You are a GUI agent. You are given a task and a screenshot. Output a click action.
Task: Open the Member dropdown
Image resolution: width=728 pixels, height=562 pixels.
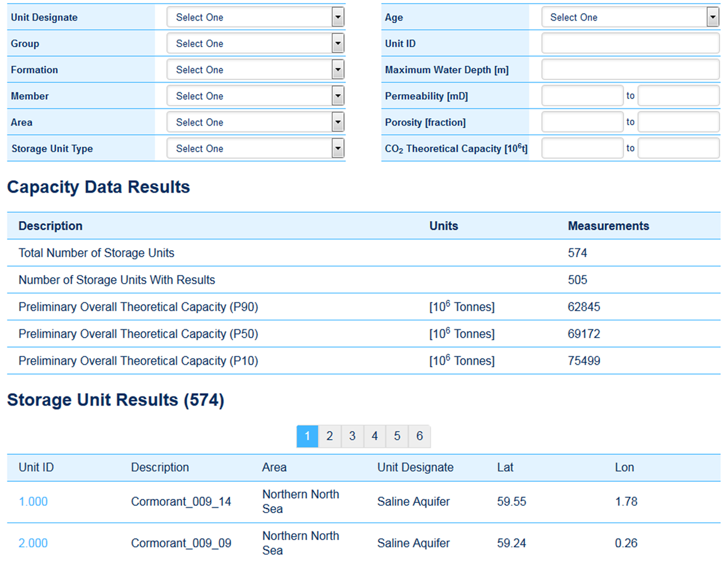tap(255, 96)
